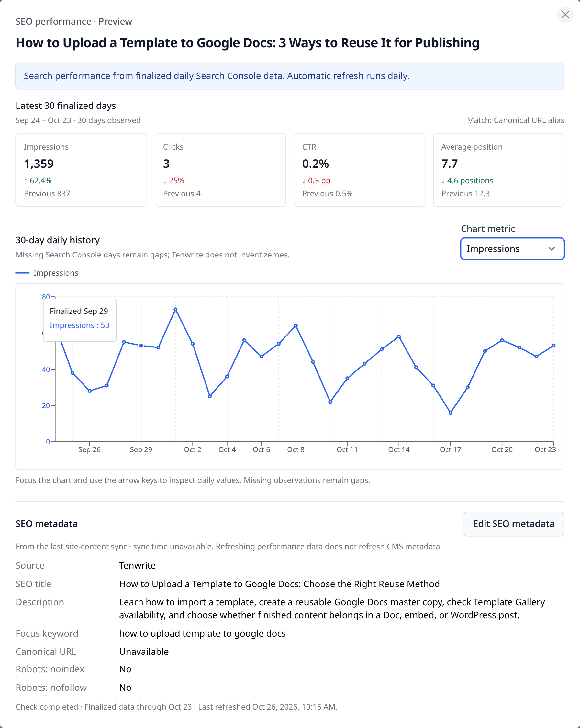The width and height of the screenshot is (580, 728).
Task: Click the '↑ 62.4%' impressions change
Action: [38, 181]
